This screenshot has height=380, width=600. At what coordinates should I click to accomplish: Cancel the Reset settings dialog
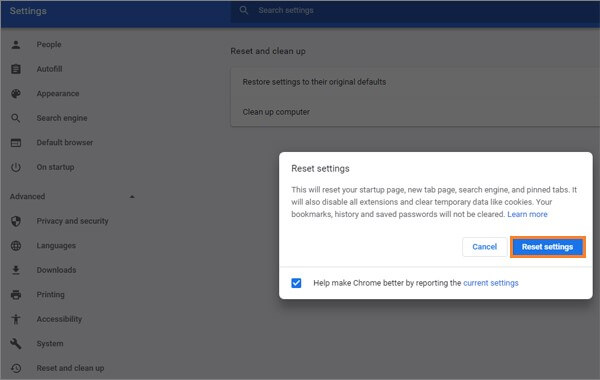coord(484,247)
